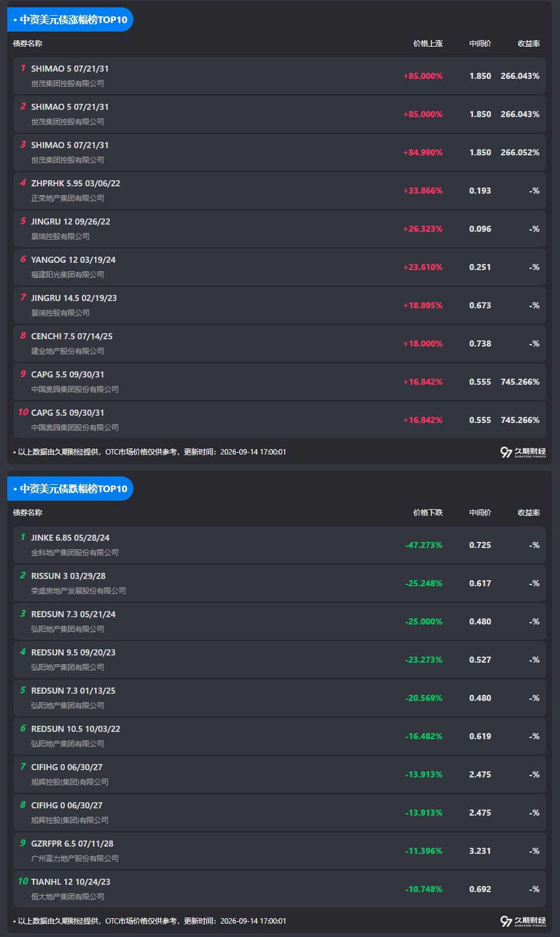Click the mid price 0.527
The image size is (560, 937).
pyautogui.click(x=480, y=660)
